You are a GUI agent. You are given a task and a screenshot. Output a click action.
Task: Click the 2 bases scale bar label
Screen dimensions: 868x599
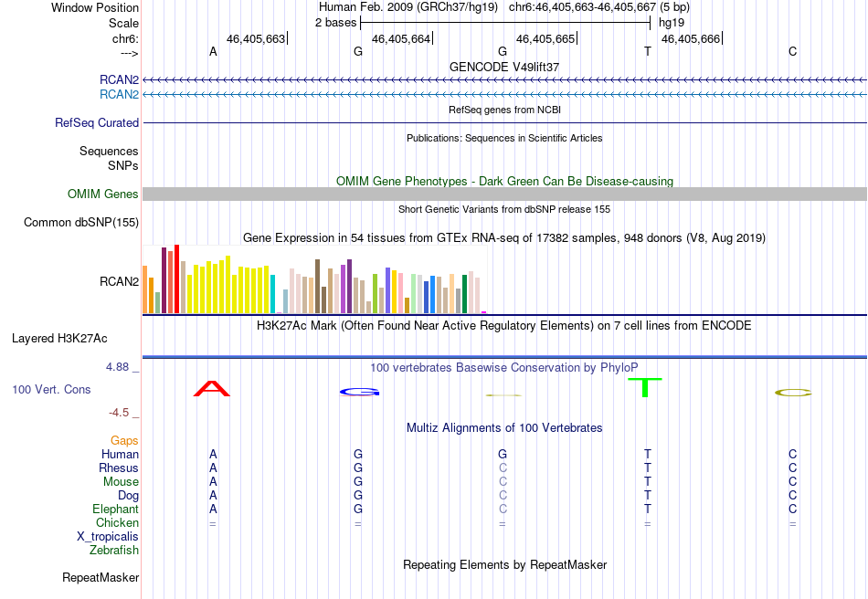click(336, 23)
